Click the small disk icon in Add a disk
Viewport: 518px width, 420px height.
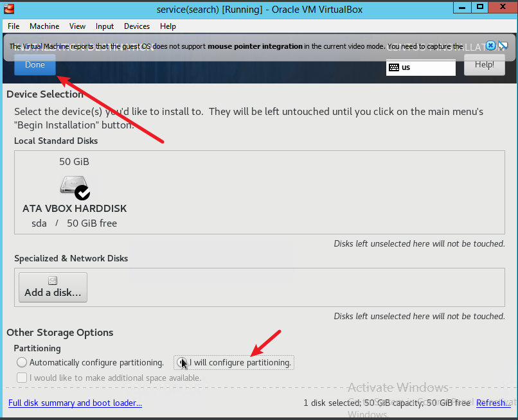(x=53, y=281)
